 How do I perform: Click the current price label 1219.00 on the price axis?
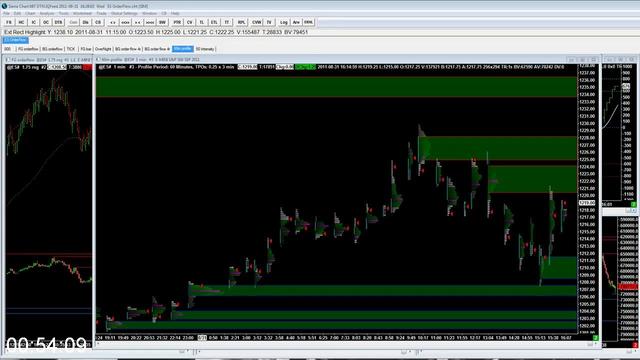tap(587, 203)
